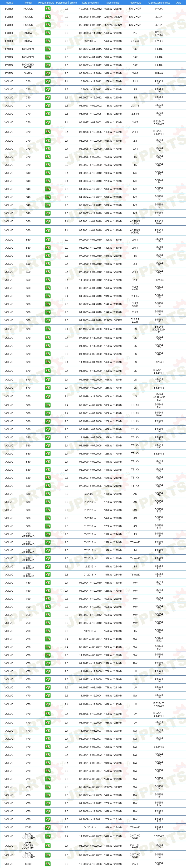This screenshot has height=868, width=186.
Task: Select the fuel icon for Volvo S60 191kW / 260KM
Action: tap(48, 296)
